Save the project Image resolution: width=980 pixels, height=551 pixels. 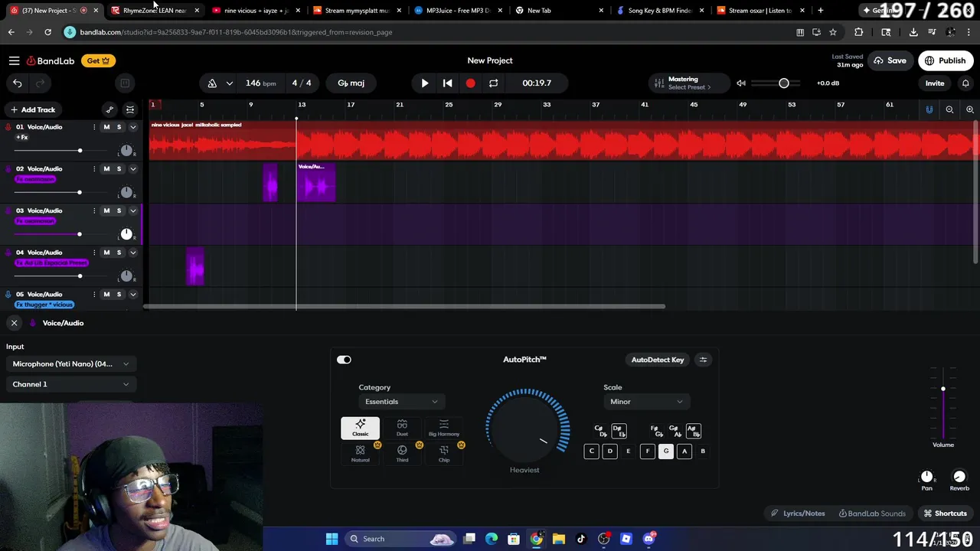890,60
